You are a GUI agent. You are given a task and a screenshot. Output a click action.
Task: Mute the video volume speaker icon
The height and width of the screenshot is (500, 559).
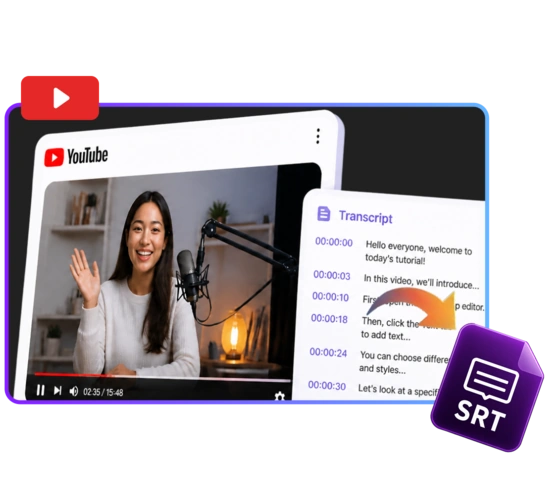point(73,391)
